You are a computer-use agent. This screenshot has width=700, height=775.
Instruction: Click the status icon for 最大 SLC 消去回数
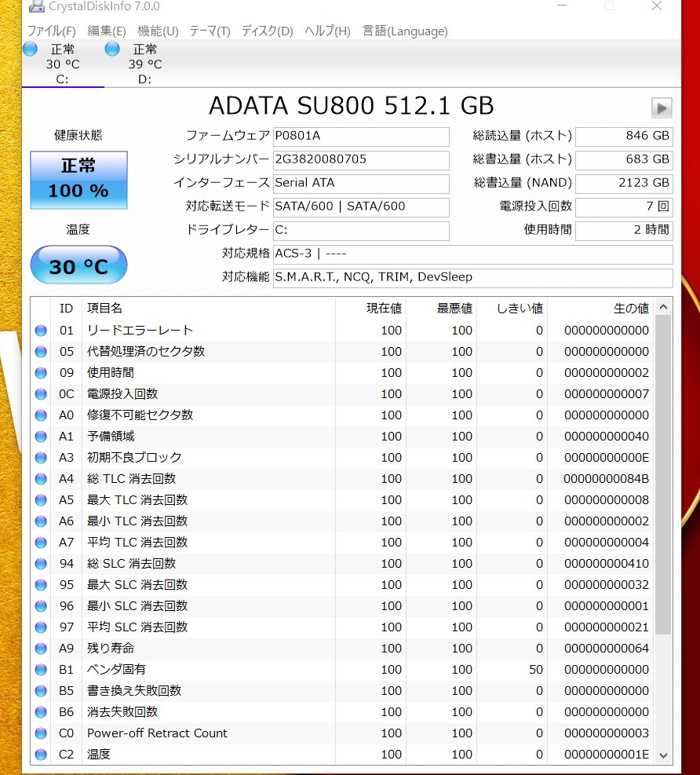click(41, 585)
